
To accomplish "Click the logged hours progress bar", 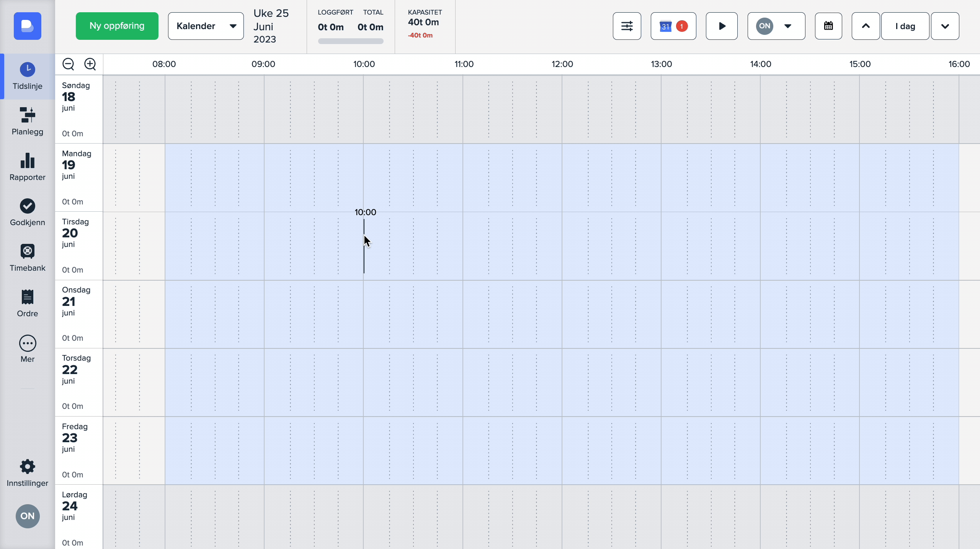I will (350, 41).
